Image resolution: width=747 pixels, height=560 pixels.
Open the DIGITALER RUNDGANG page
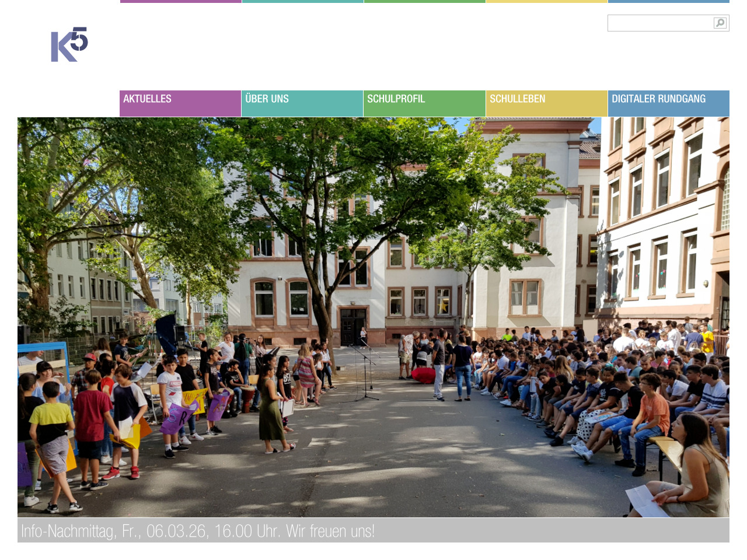coord(668,103)
